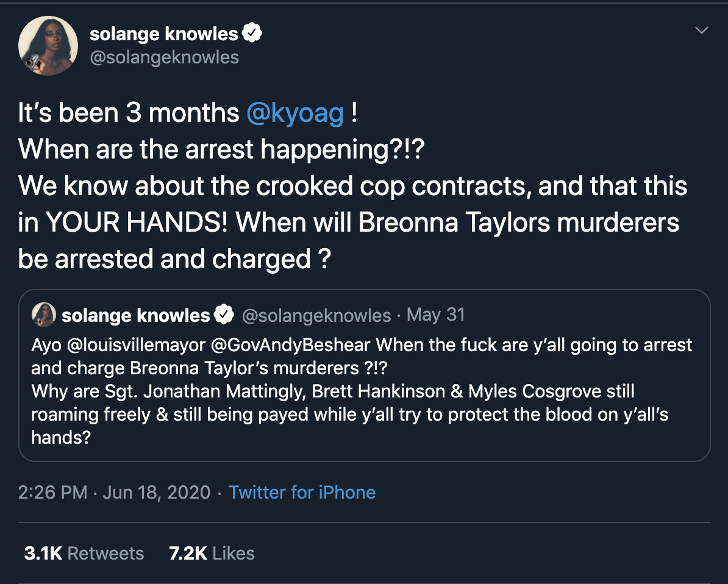
Task: Click the 2:26 PM Jun 18, 2020 timestamp
Action: point(114,493)
